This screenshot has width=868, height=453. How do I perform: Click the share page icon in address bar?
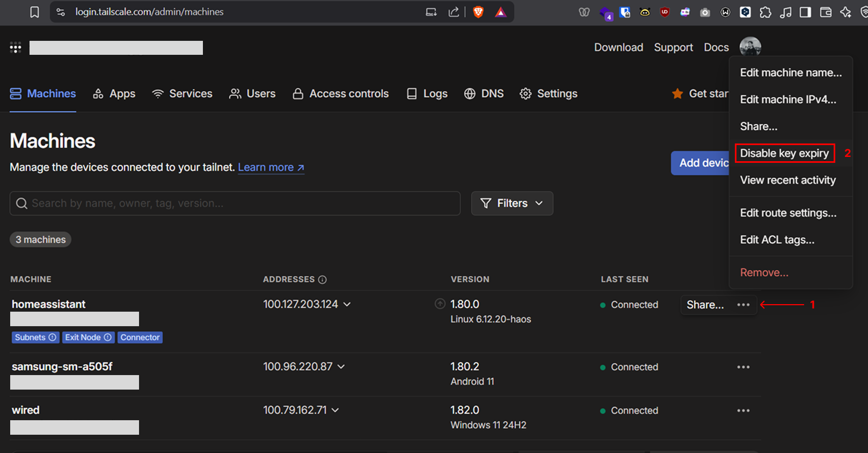[454, 12]
